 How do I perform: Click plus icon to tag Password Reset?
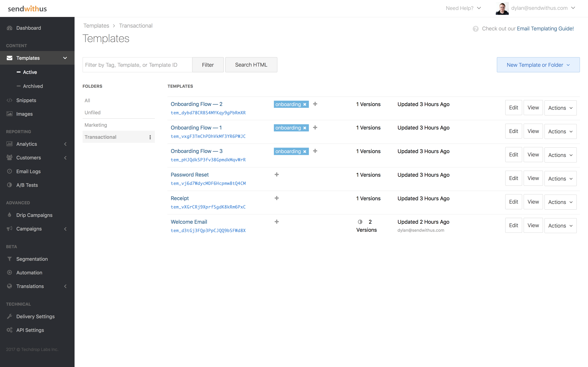click(276, 175)
